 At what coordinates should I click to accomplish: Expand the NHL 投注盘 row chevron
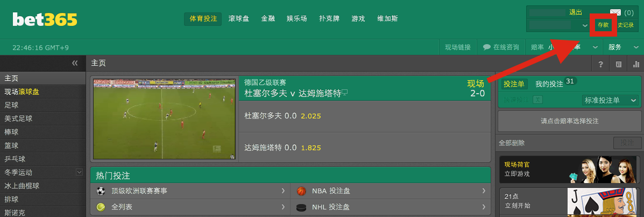coord(484,207)
